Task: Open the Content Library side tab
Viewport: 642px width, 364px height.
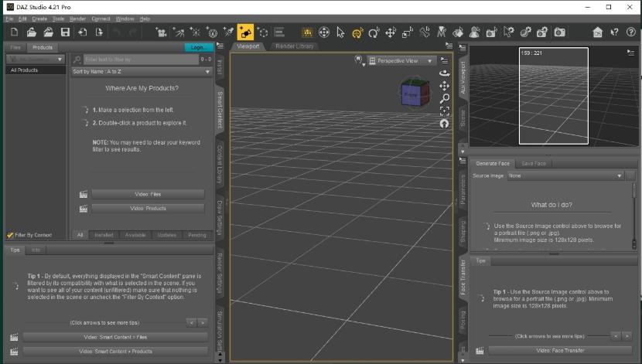Action: [x=220, y=164]
